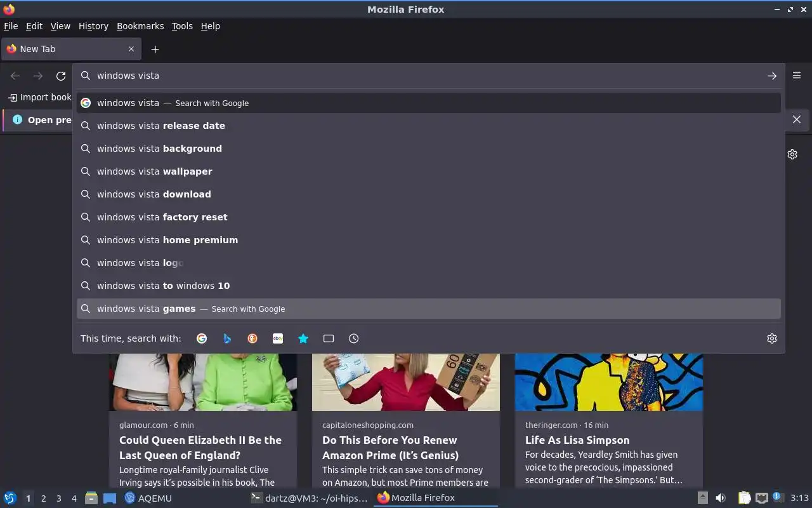Choose windows vista background suggestion
Viewport: 812px width, 508px height.
(x=429, y=149)
